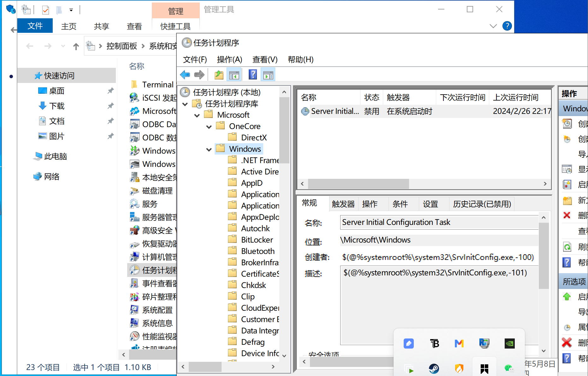Click the green up-arrow enable icon under 所选项
The height and width of the screenshot is (376, 588).
(567, 297)
